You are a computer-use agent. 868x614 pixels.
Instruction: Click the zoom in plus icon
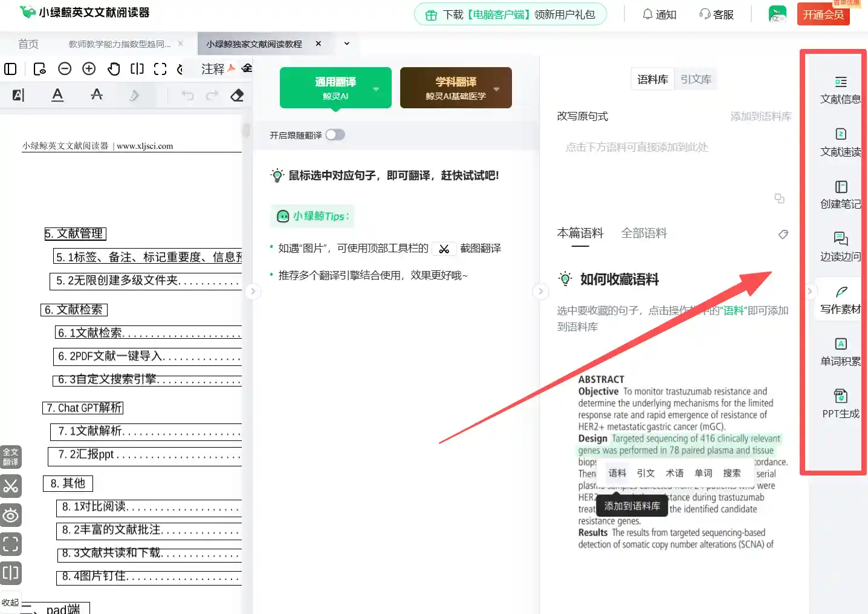point(89,69)
